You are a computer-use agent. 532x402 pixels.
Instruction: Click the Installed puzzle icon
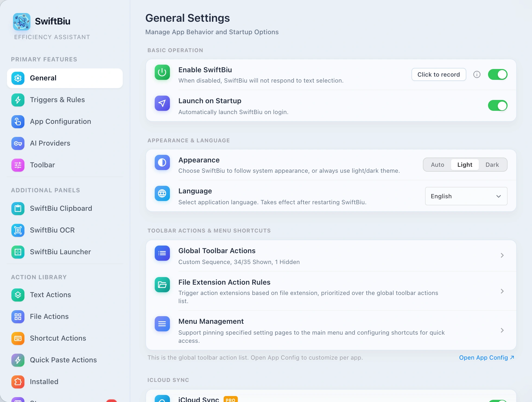18,382
